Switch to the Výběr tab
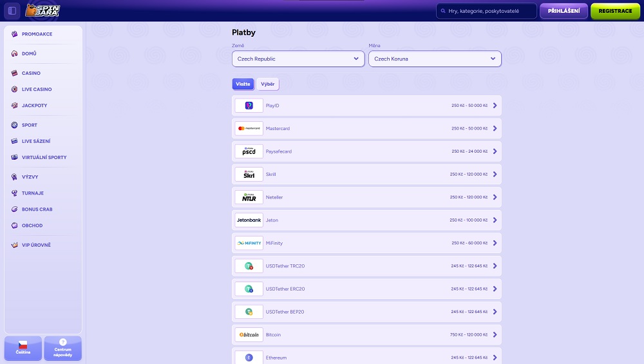The image size is (644, 364). 267,84
